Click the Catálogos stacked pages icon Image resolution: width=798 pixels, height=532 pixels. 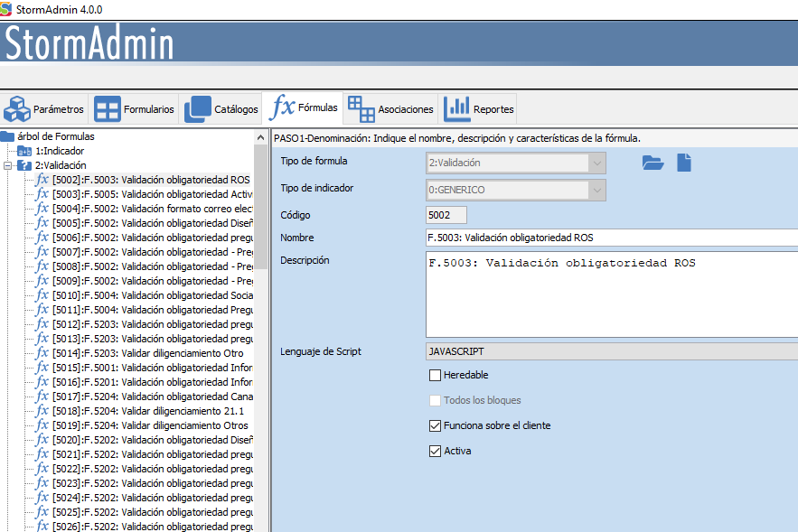(x=198, y=109)
